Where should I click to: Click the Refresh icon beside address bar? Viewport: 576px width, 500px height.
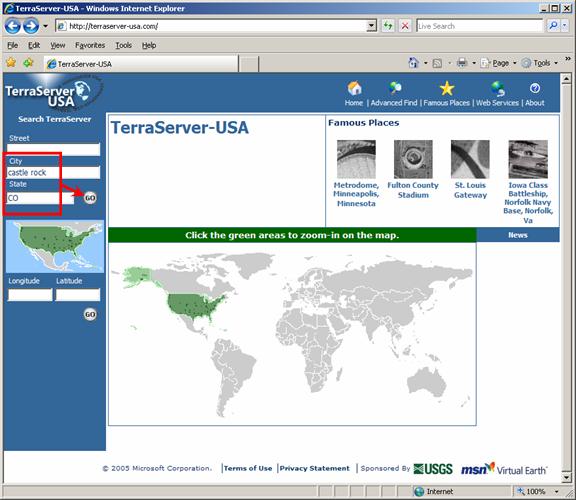click(x=388, y=26)
